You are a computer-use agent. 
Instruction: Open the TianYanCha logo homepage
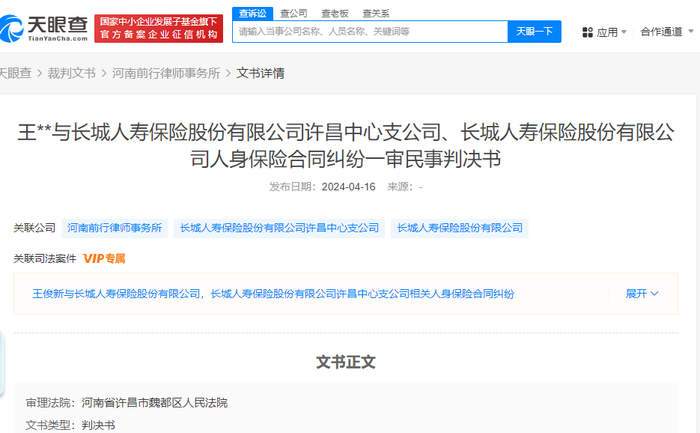tap(44, 28)
